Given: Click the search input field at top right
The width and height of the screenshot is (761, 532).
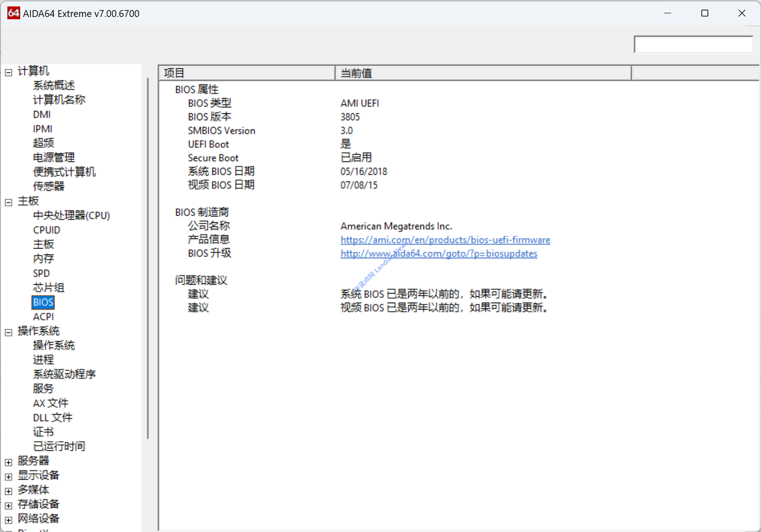Looking at the screenshot, I should [x=693, y=44].
